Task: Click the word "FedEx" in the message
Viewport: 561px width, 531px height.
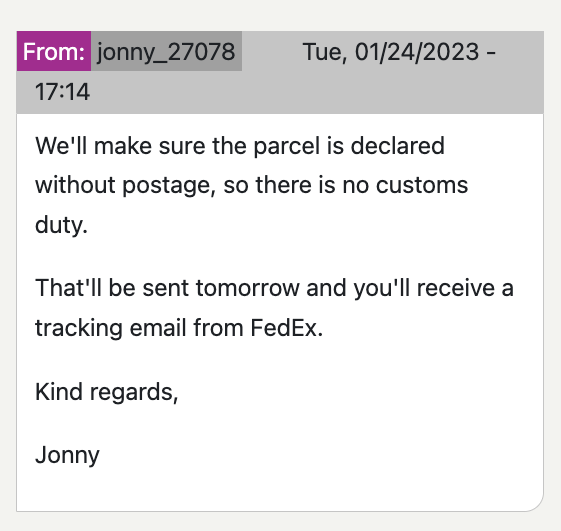Action: pyautogui.click(x=286, y=327)
